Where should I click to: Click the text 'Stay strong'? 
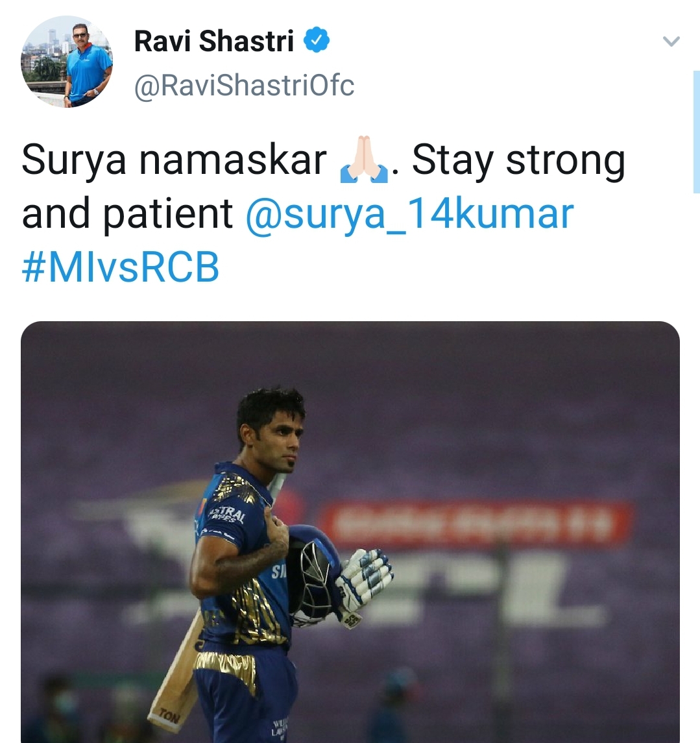(518, 161)
